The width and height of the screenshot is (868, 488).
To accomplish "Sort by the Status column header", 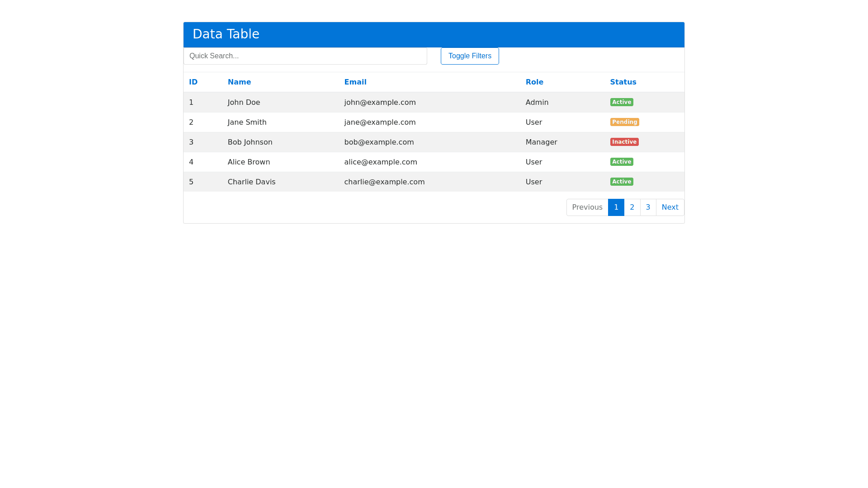I will click(623, 82).
